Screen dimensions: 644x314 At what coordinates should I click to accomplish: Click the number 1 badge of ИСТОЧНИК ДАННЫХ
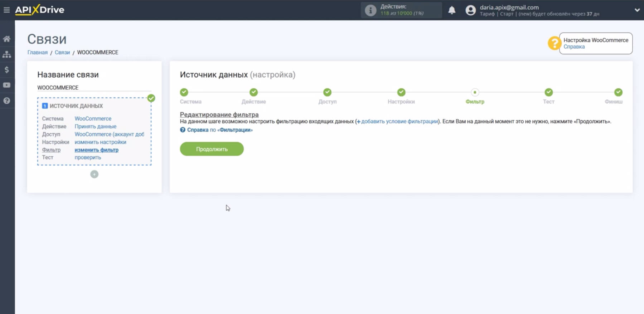(45, 106)
